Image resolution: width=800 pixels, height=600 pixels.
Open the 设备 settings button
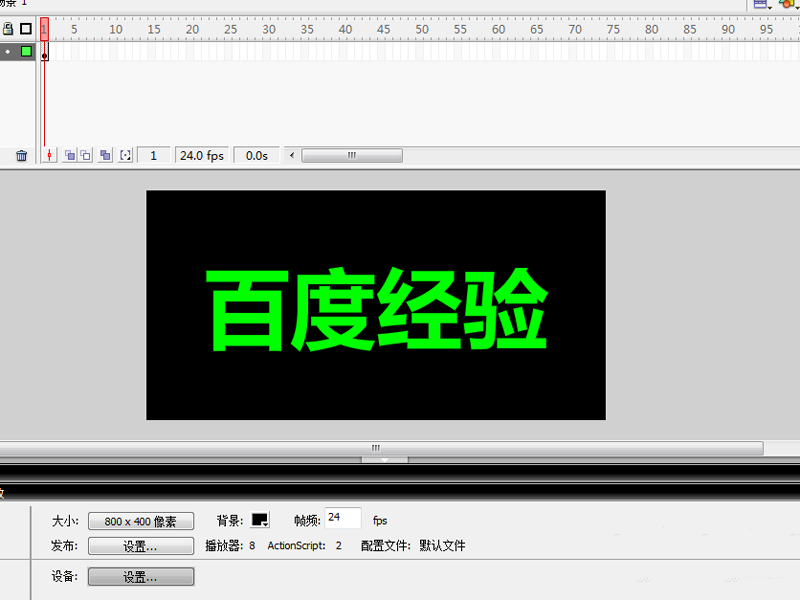point(141,577)
